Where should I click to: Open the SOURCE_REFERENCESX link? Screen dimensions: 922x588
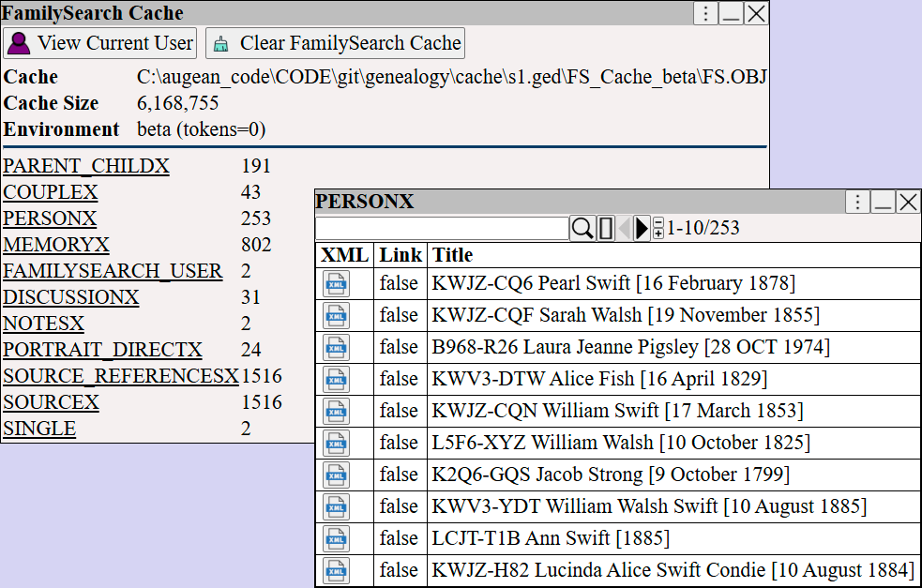[x=121, y=376]
